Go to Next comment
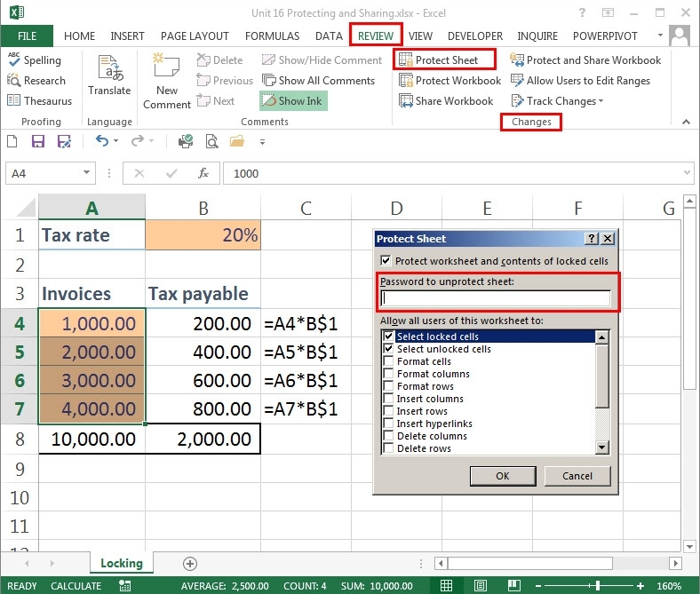This screenshot has height=594, width=700. [215, 101]
